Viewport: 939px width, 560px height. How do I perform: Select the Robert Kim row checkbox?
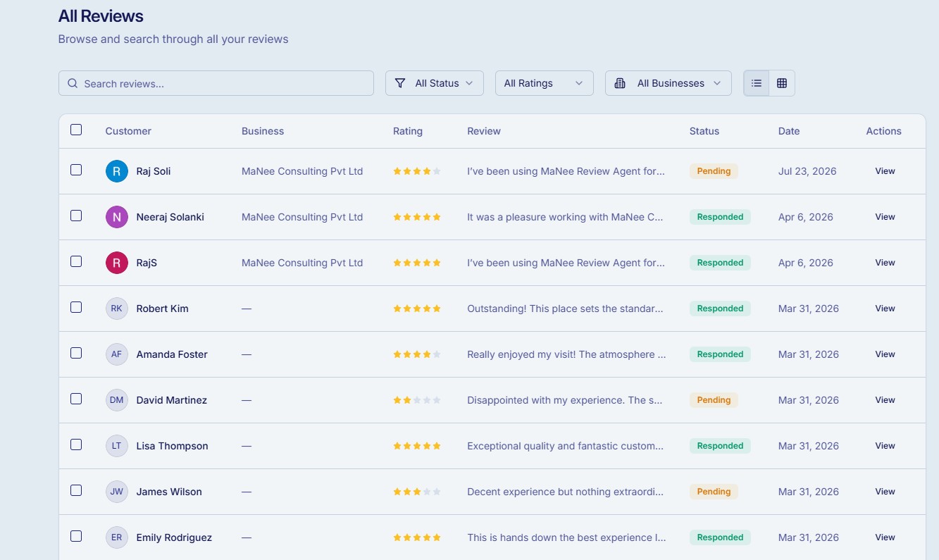click(76, 307)
